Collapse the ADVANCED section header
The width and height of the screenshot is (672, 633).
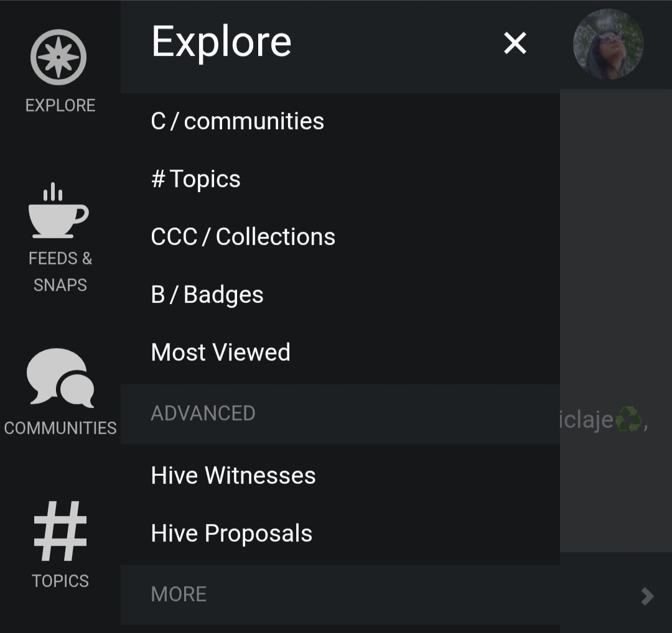(203, 414)
